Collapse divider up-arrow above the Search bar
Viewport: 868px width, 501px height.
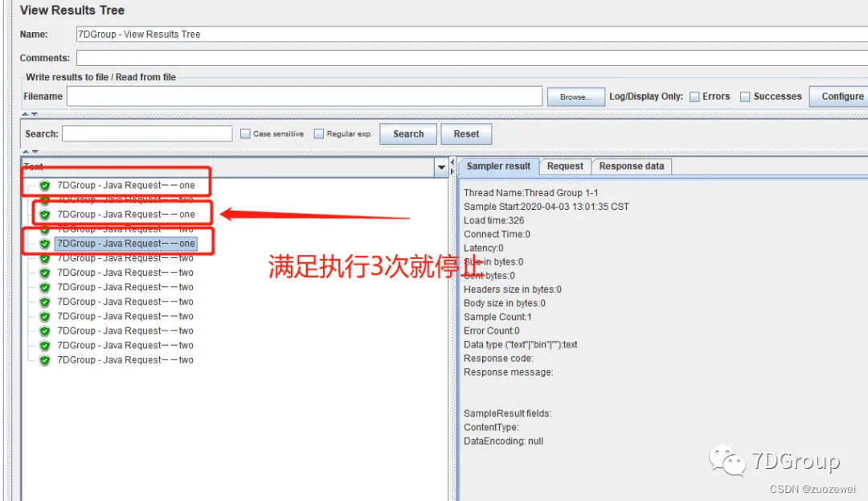(25, 114)
